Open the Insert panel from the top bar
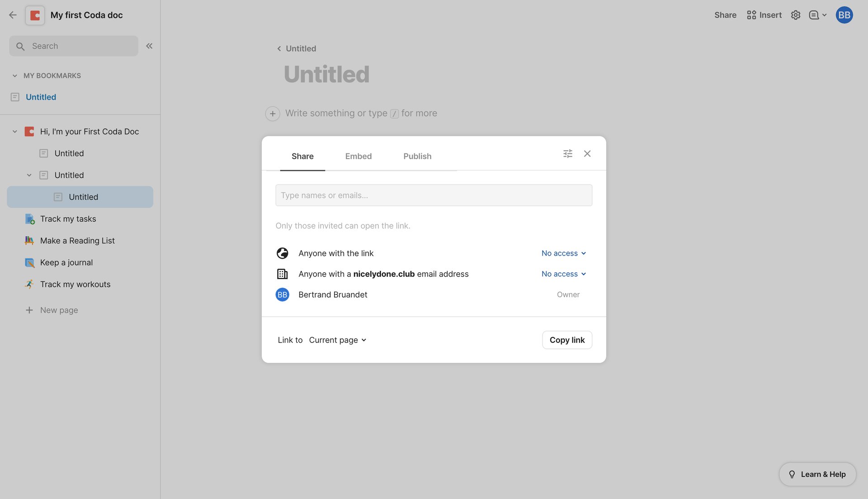This screenshot has height=499, width=868. (x=764, y=14)
